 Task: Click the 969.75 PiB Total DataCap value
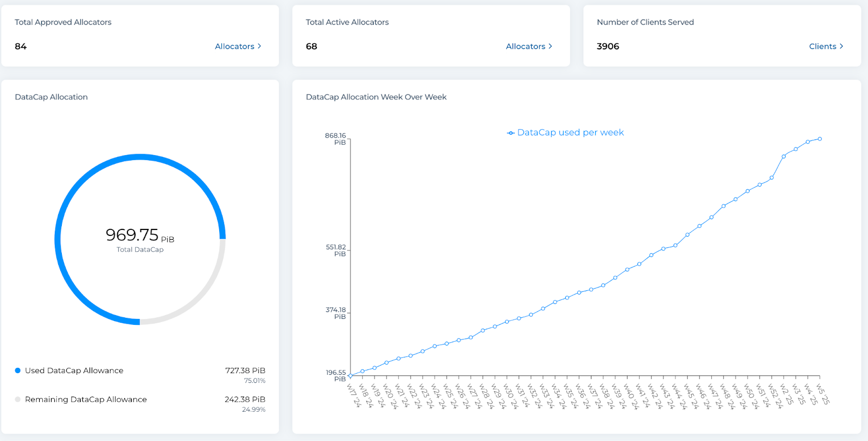[x=140, y=235]
